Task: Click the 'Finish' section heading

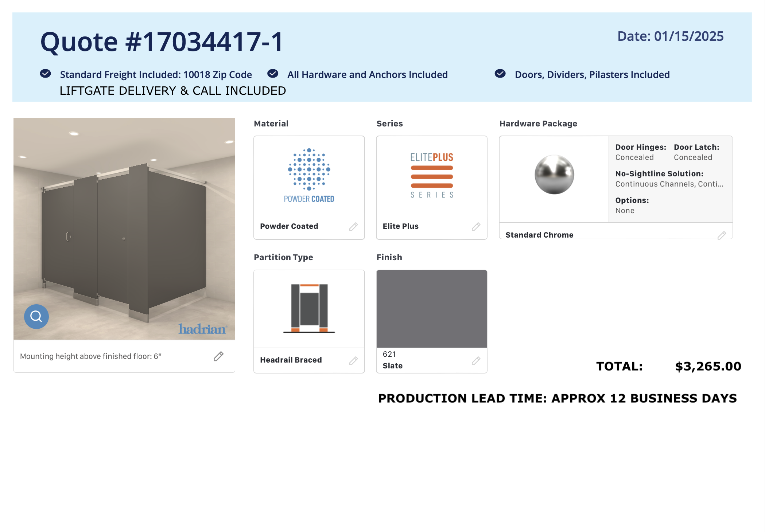Action: (x=389, y=257)
